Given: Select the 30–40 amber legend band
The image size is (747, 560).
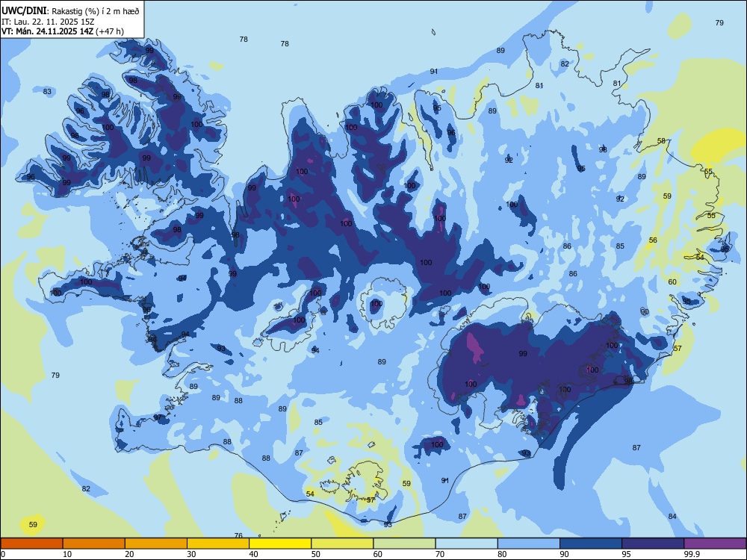Looking at the screenshot, I should tap(218, 544).
